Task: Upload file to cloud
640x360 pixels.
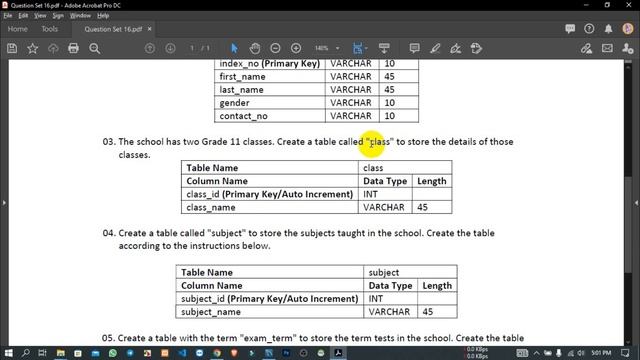Action: pos(53,48)
